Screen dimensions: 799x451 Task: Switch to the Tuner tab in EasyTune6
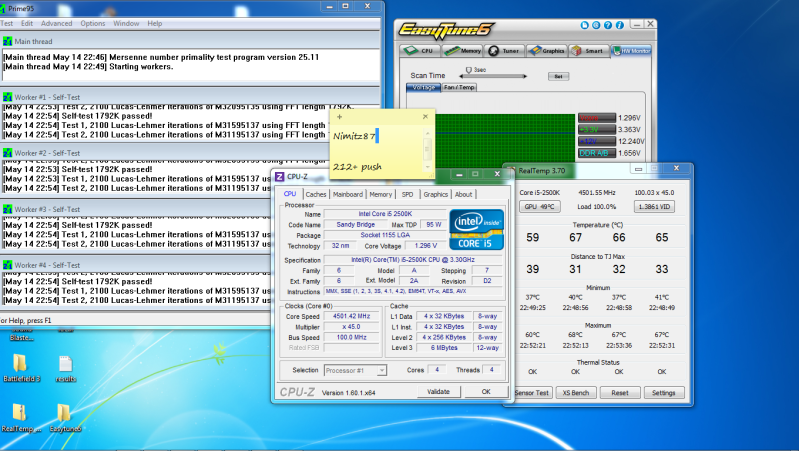504,50
